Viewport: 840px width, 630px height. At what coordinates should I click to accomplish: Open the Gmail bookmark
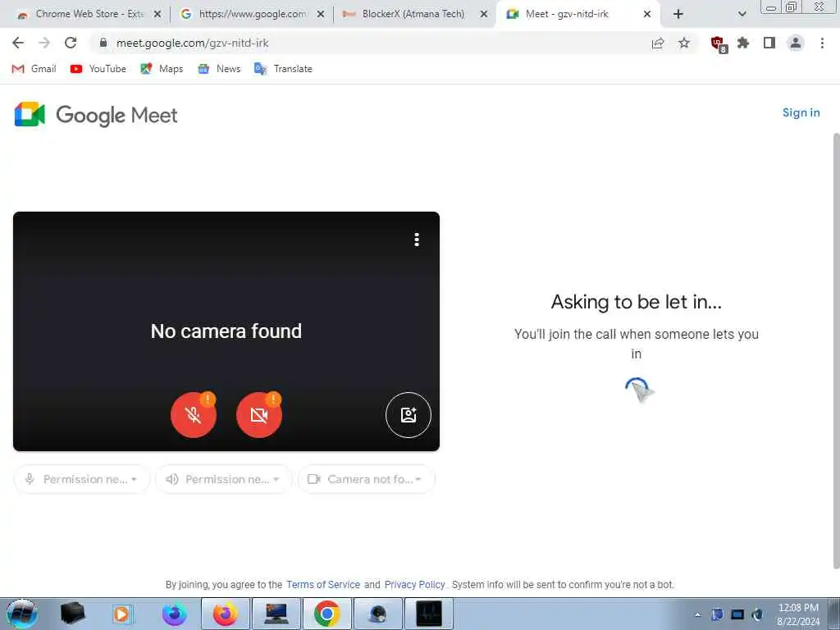click(x=34, y=69)
